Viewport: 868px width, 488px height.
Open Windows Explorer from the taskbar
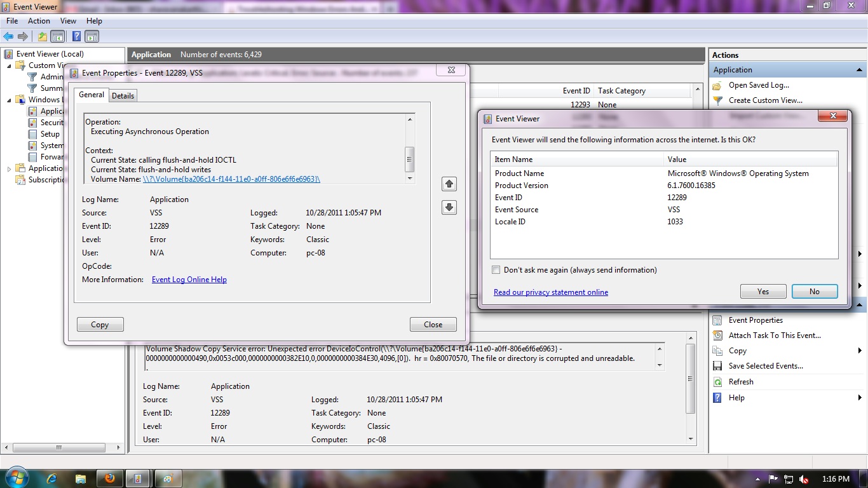pyautogui.click(x=81, y=478)
